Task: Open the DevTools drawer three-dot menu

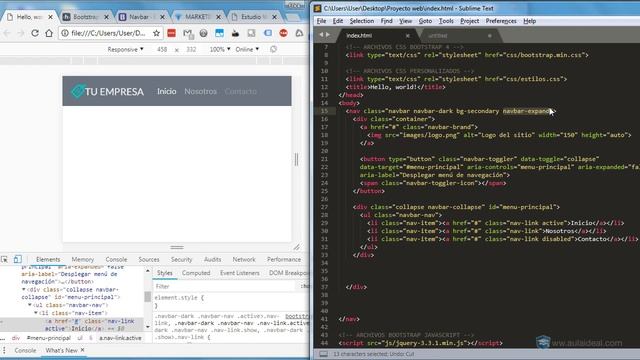Action: coord(4,351)
